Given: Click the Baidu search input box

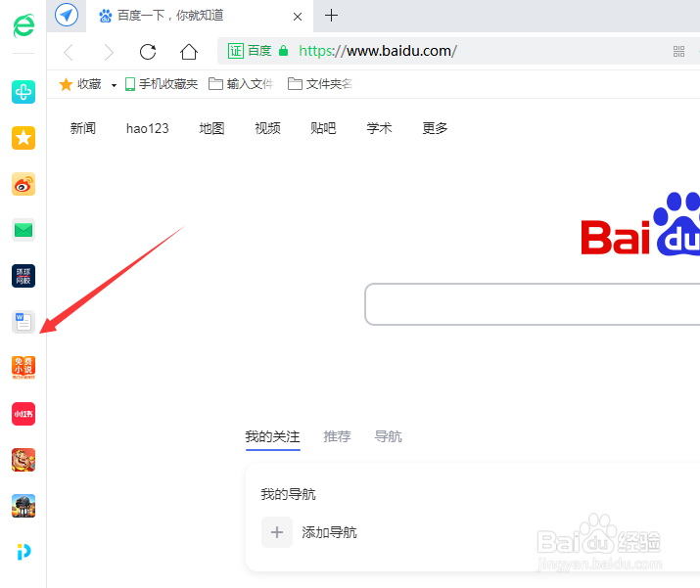Looking at the screenshot, I should tap(533, 304).
